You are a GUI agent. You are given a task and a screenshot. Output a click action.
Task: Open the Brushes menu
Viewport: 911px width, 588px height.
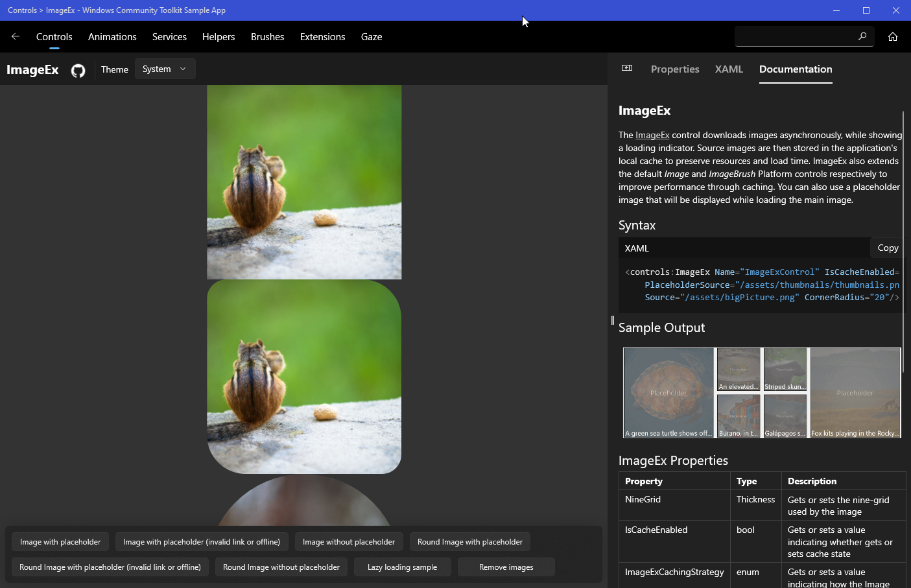click(x=268, y=37)
